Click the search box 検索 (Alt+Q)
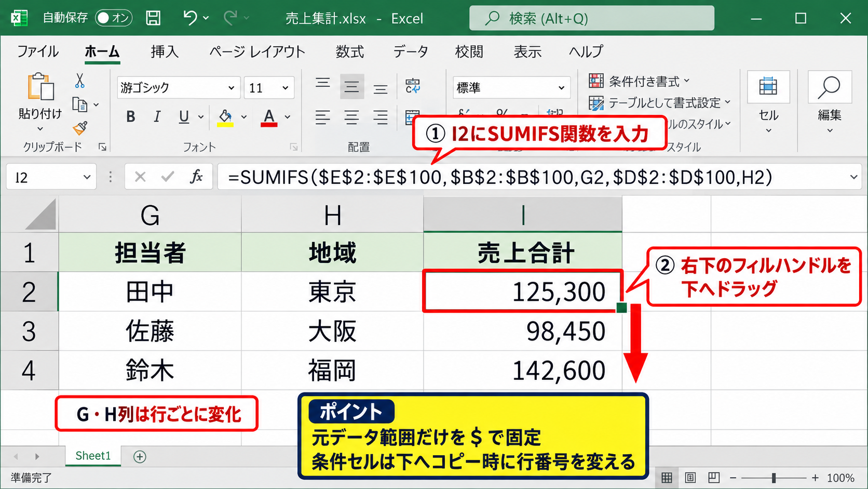 click(592, 18)
